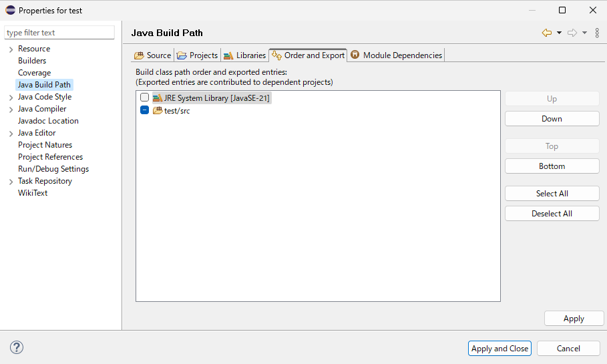Expand the Java Compiler node

[11, 110]
